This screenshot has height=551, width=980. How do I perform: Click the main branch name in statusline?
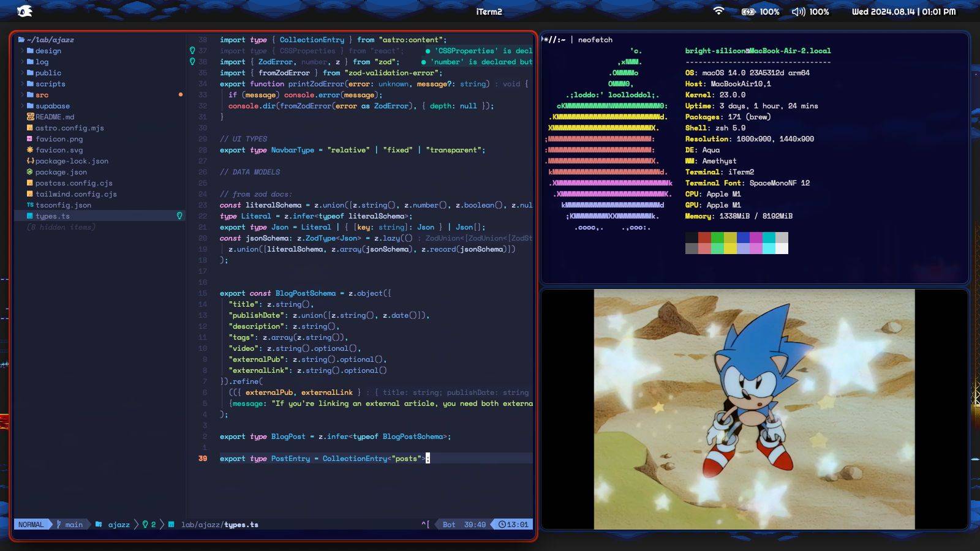click(x=74, y=525)
